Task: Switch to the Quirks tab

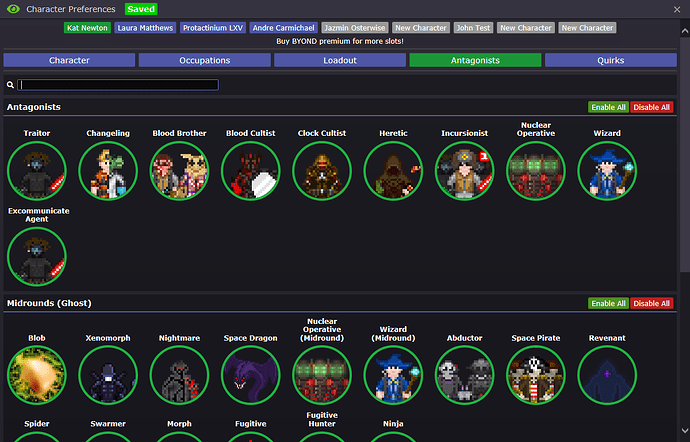Action: click(611, 60)
